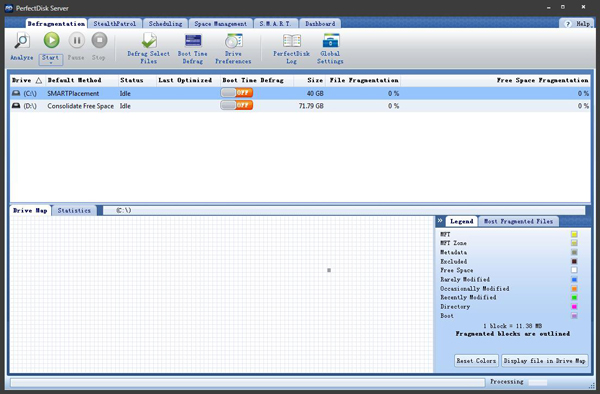600x394 pixels.
Task: Click the 71.79 GB size cell
Action: click(x=311, y=106)
